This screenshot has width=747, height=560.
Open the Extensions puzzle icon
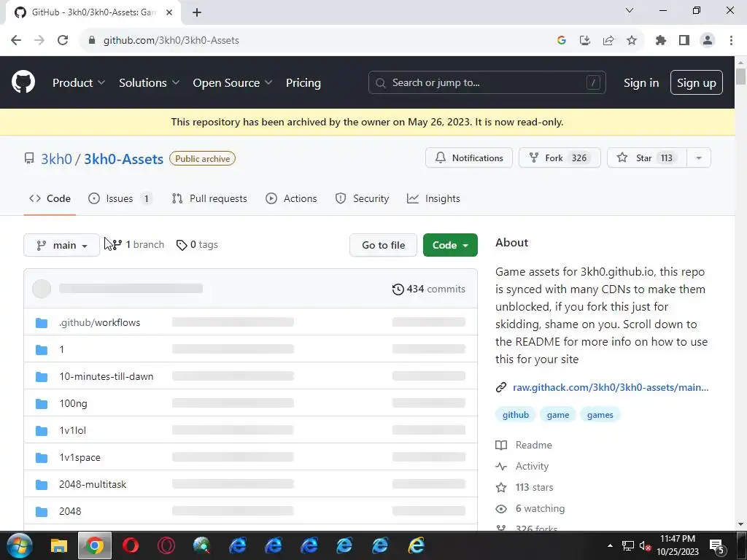click(x=661, y=41)
